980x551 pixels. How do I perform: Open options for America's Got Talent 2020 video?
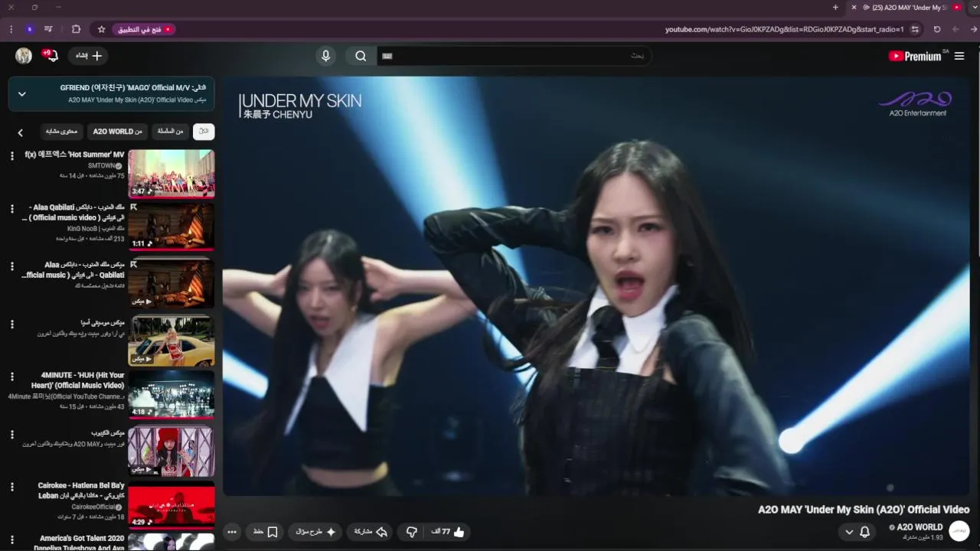[11, 540]
